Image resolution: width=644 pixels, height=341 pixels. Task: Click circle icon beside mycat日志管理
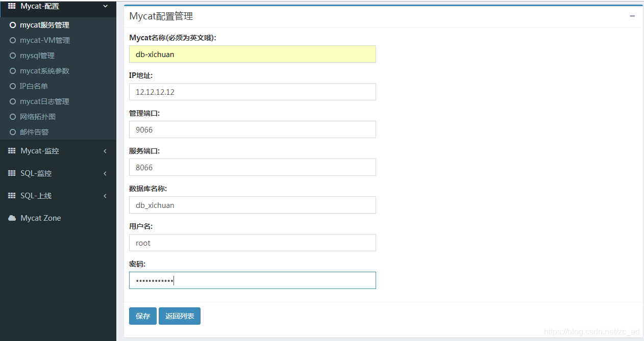[x=13, y=101]
